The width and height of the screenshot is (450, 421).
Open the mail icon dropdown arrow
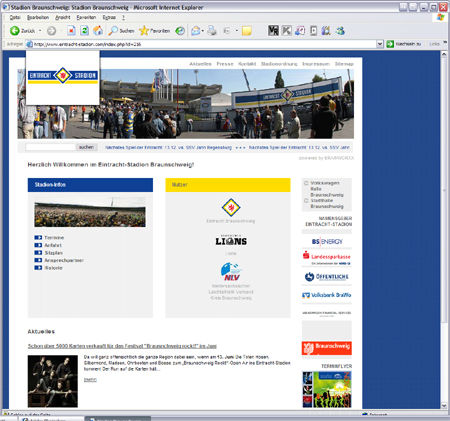203,31
